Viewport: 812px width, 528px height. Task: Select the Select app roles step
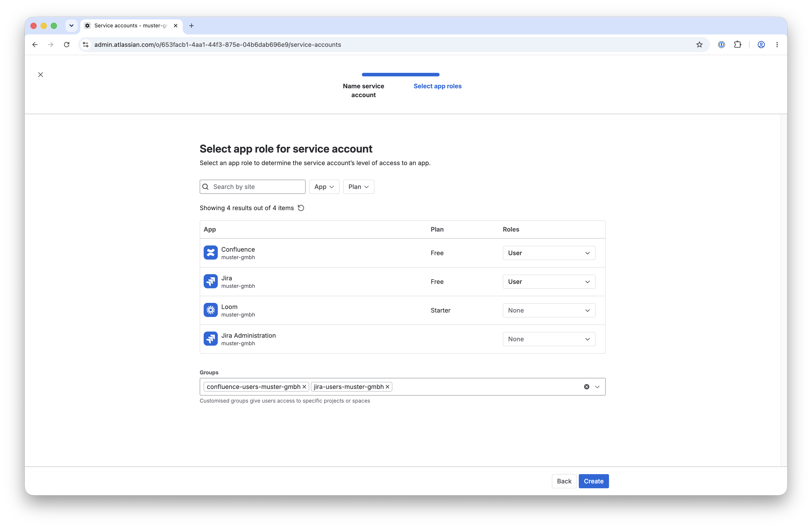tap(437, 86)
